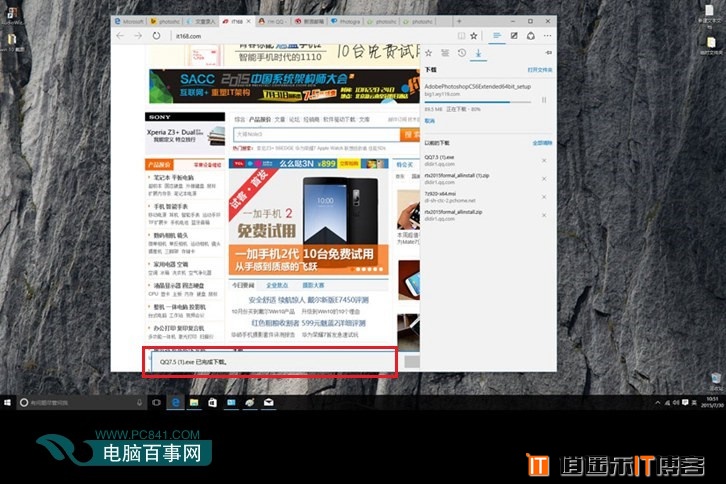Screen dimensions: 726x484
Task: Open Edge More actions ellipsis menu
Action: pos(548,36)
